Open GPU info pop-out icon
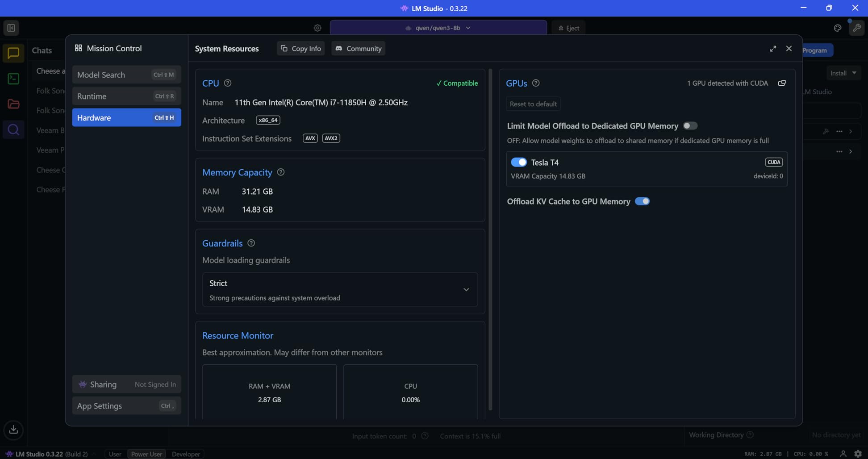 782,83
